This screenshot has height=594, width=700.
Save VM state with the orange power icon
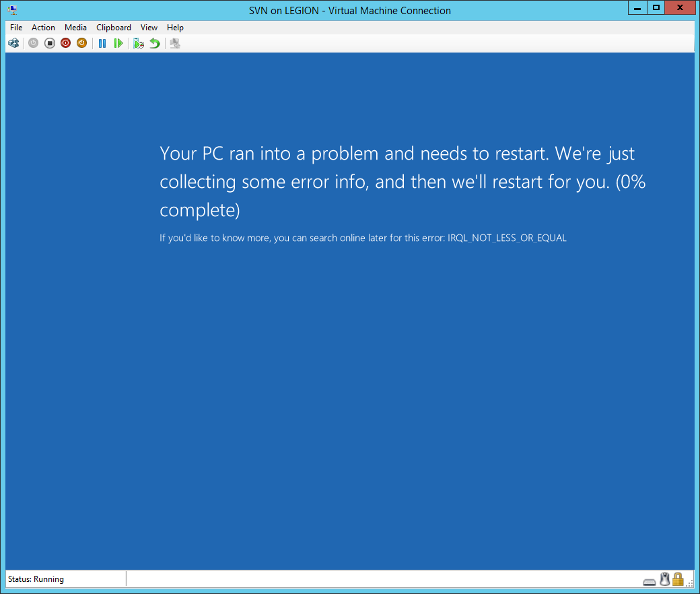81,43
